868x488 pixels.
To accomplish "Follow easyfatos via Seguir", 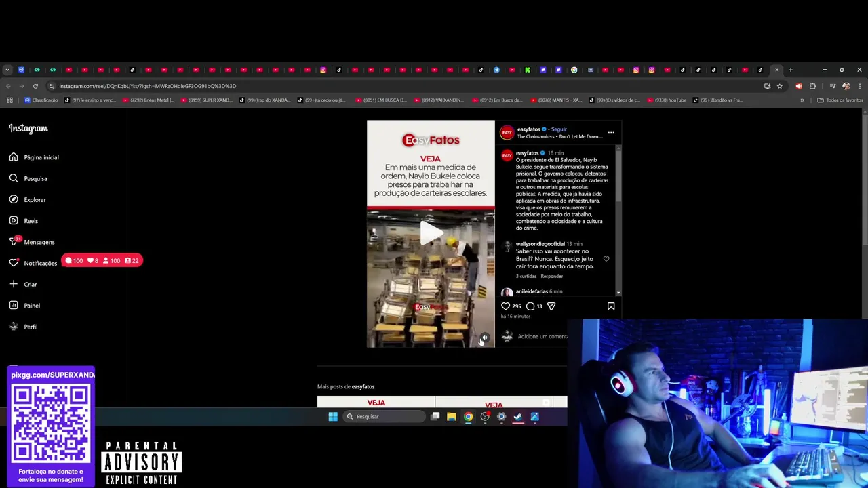I will (x=559, y=129).
